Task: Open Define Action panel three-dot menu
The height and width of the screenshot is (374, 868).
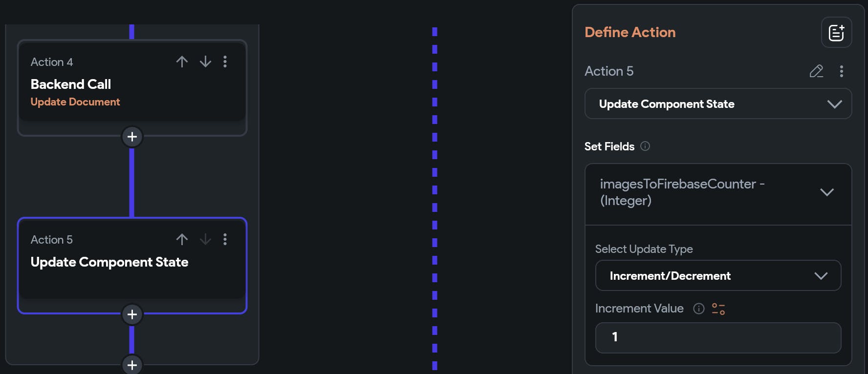Action: (x=841, y=71)
